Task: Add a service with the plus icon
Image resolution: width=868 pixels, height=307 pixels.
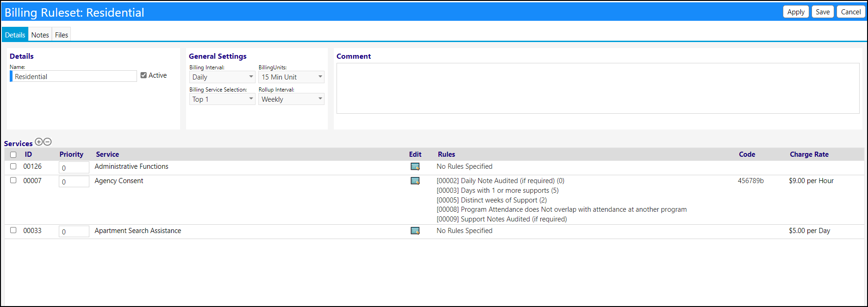Action: tap(39, 142)
